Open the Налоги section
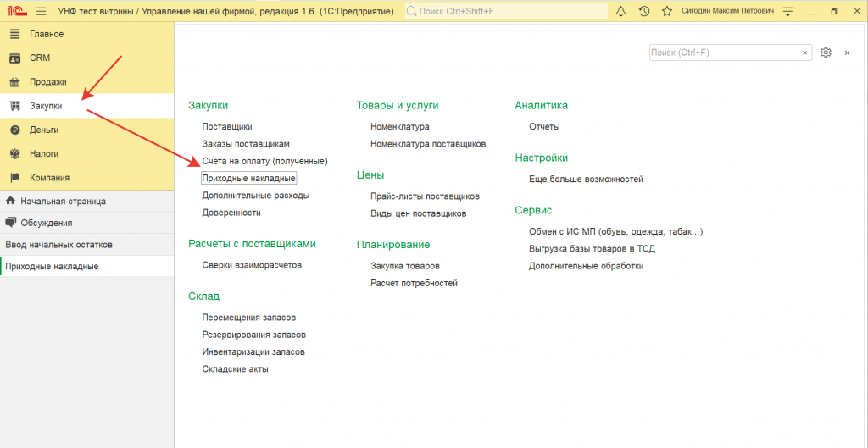The height and width of the screenshot is (448, 868). pos(87,154)
